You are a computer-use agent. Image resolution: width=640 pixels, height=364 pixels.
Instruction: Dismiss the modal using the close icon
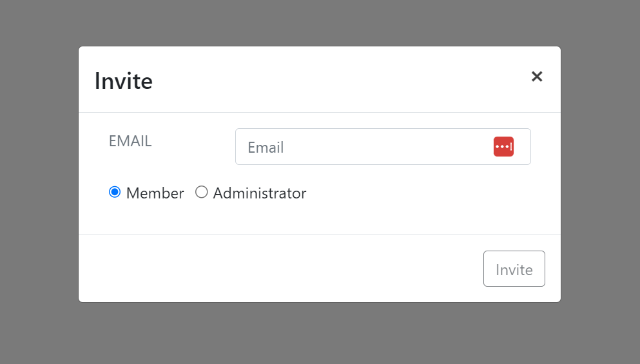(x=537, y=76)
